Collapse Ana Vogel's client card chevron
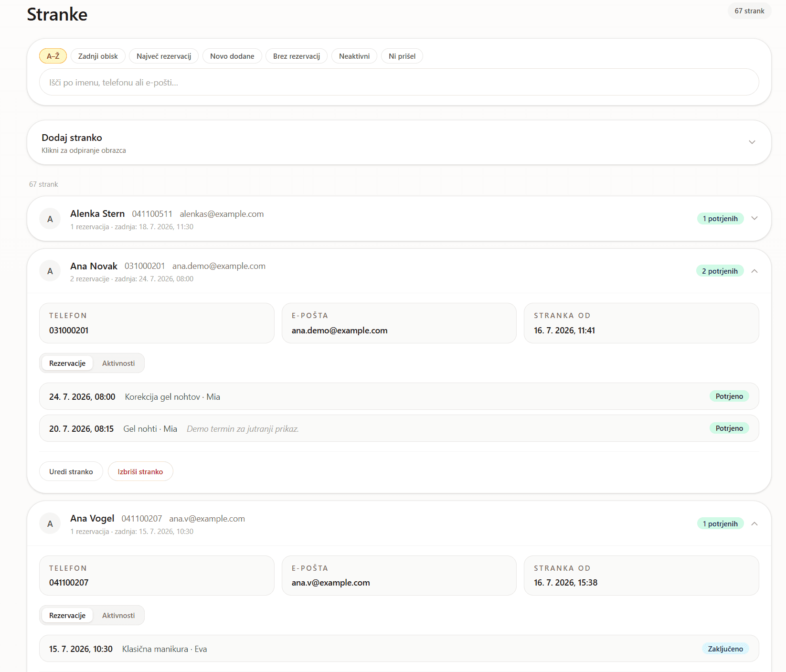 click(754, 523)
